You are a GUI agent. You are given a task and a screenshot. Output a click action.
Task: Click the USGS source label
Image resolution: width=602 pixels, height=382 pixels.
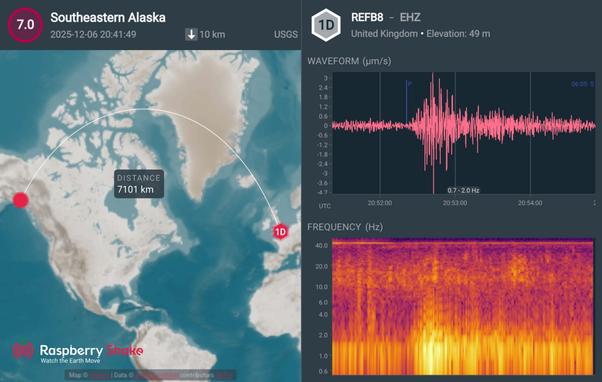point(286,34)
